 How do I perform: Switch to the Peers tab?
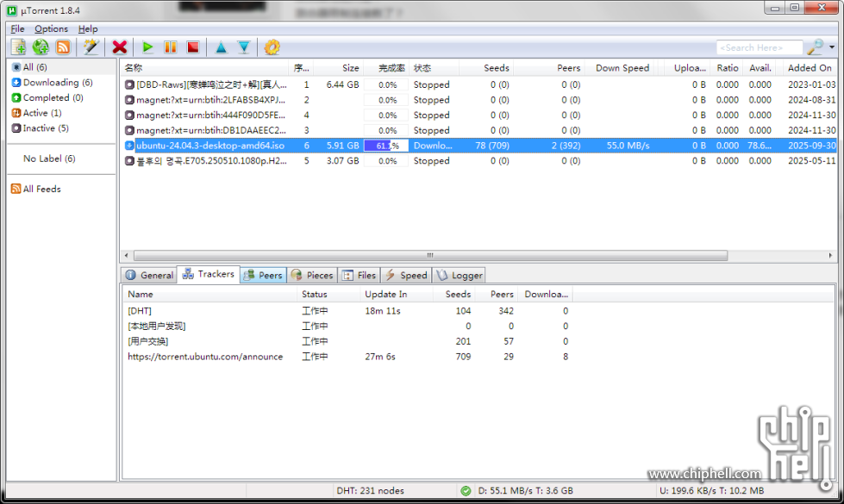[263, 275]
